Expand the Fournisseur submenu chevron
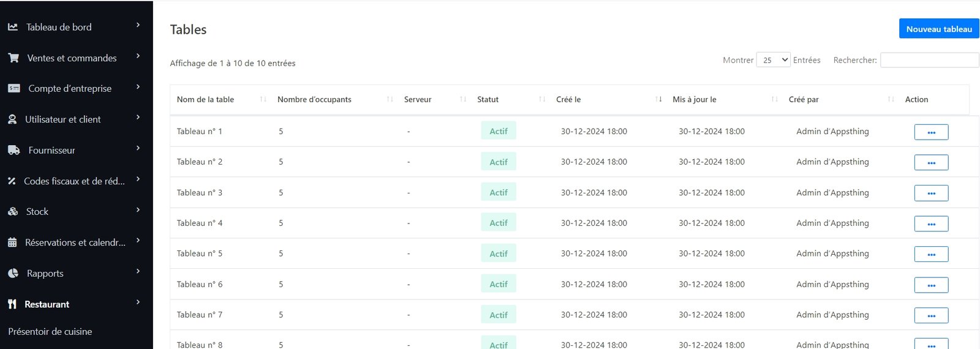This screenshot has height=349, width=980. [138, 148]
